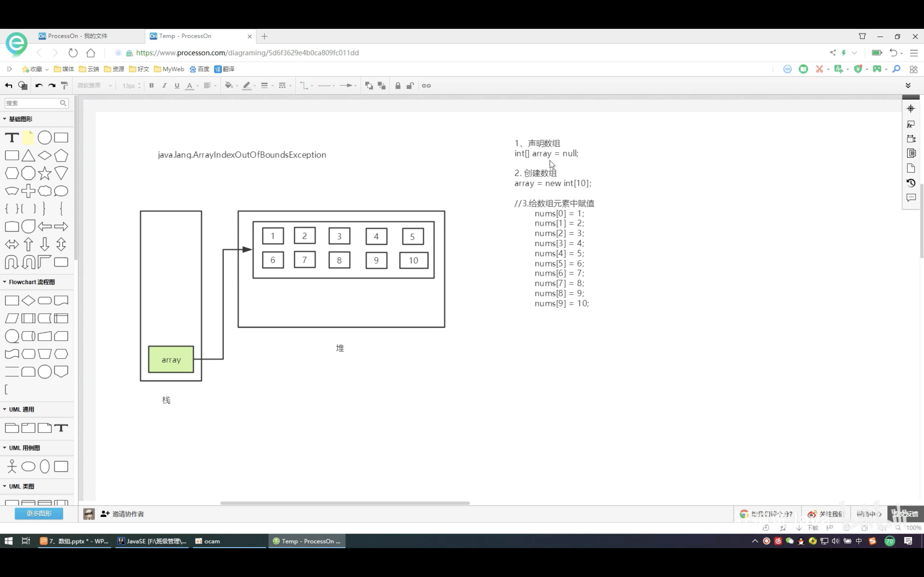
Task: Open the history clock icon panel
Action: point(911,183)
